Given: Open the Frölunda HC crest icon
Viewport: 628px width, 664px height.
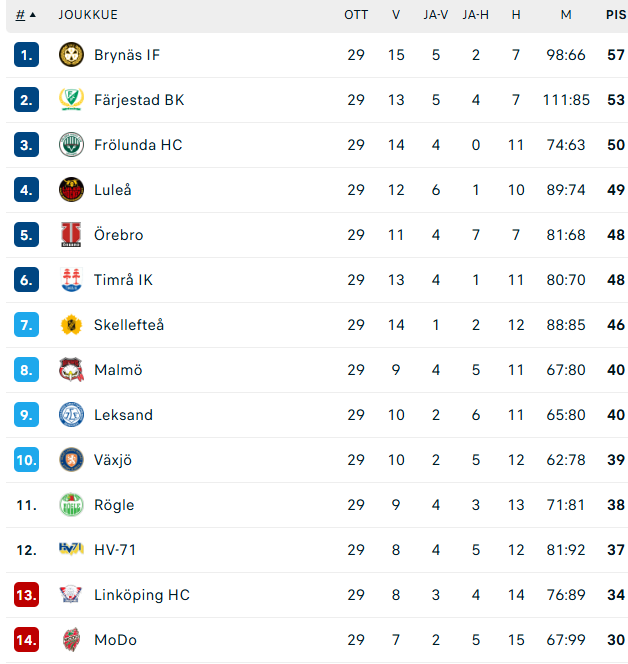Looking at the screenshot, I should pos(71,144).
